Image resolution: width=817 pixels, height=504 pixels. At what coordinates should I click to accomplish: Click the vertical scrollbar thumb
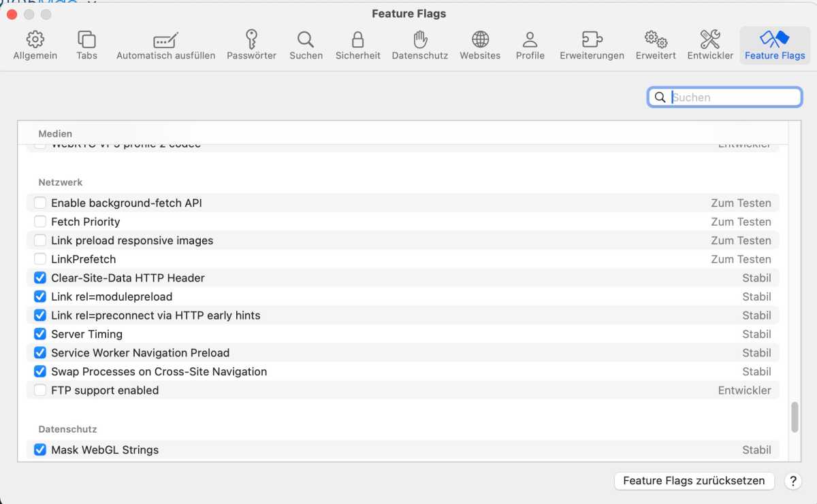[795, 417]
